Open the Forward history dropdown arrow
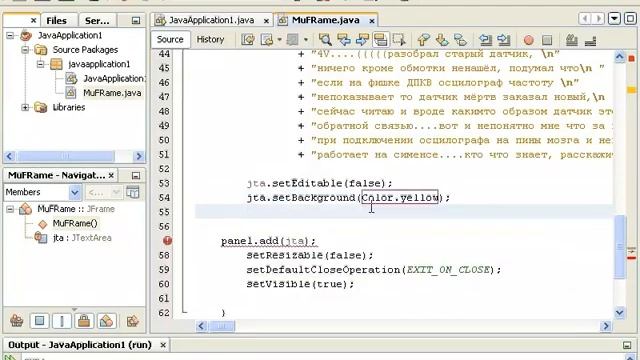The width and height of the screenshot is (640, 360). coord(306,40)
